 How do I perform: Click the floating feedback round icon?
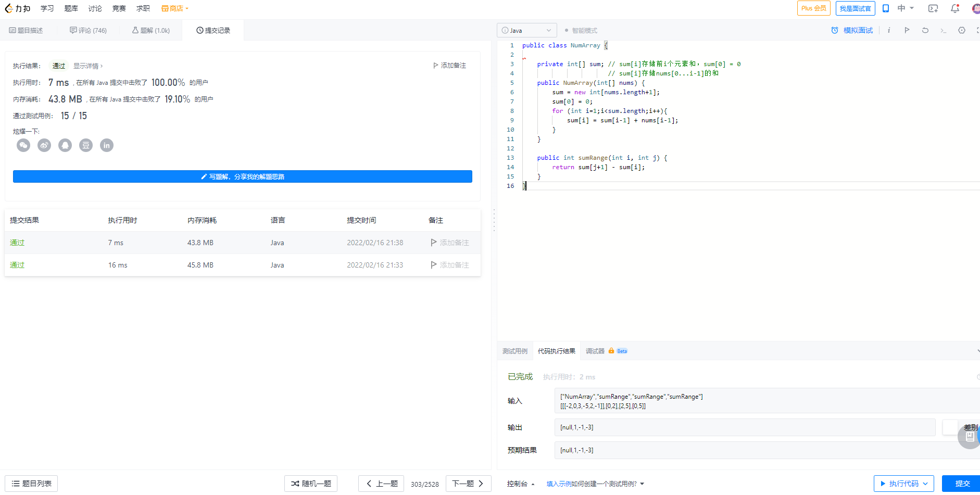[x=970, y=437]
